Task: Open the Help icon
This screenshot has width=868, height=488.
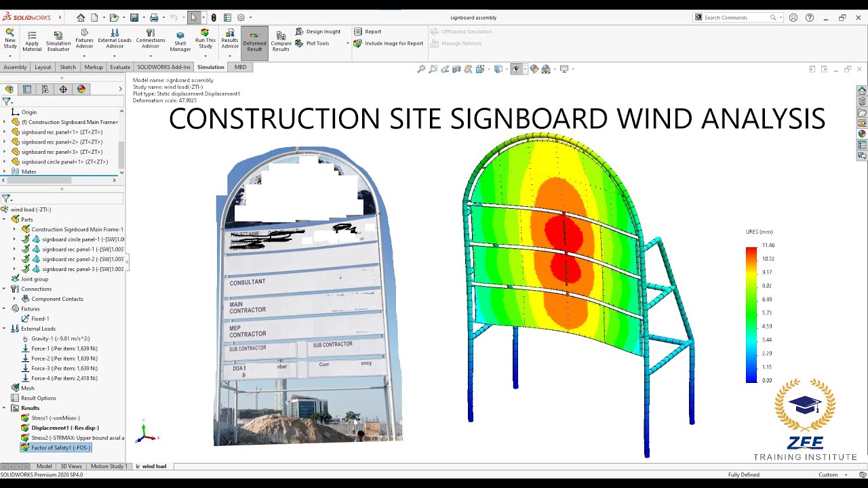Action: pos(809,18)
